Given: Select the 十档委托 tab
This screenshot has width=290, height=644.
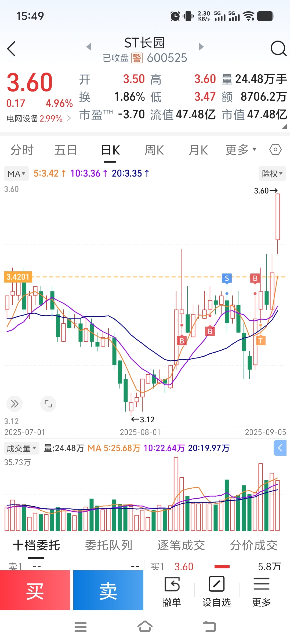Looking at the screenshot, I should coord(36,545).
